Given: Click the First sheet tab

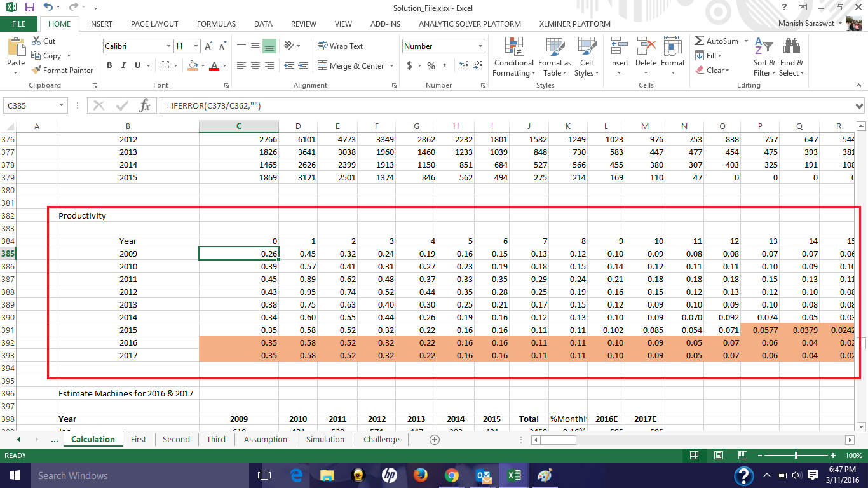Looking at the screenshot, I should [x=139, y=439].
